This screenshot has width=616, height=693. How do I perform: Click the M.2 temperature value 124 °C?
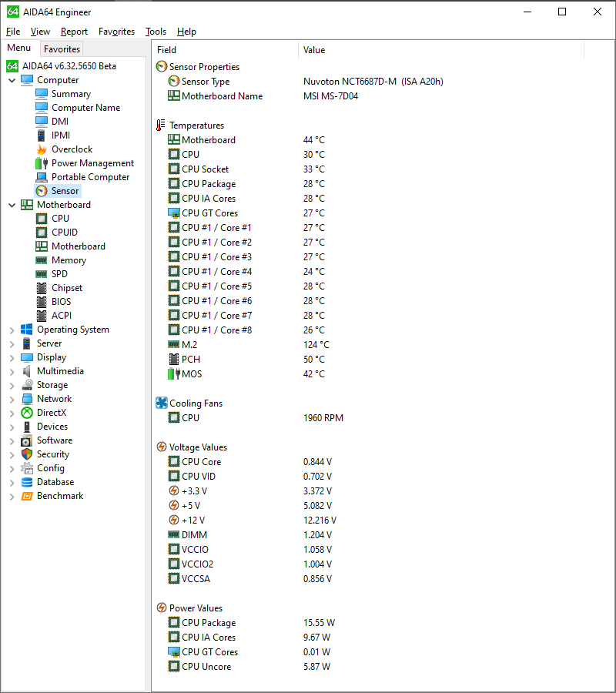pos(316,345)
